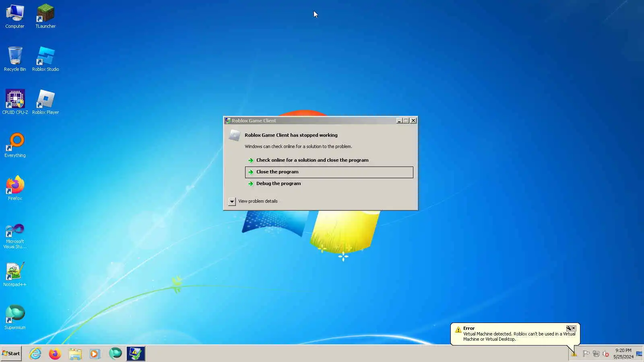Open Windows Explorer from the taskbar
Screen dimensions: 644x362
click(x=75, y=354)
